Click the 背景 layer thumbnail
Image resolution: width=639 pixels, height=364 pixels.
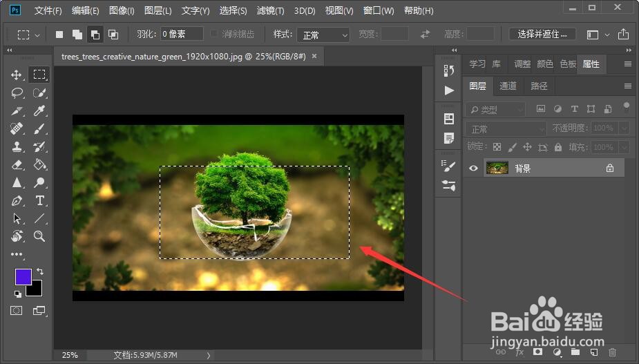(497, 168)
